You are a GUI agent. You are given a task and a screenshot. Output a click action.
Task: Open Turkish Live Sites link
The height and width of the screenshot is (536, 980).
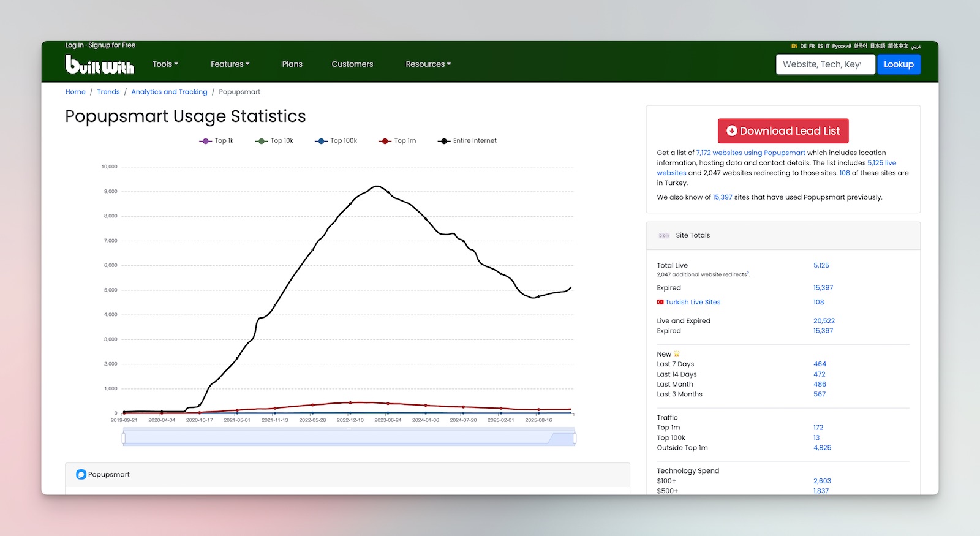point(693,302)
